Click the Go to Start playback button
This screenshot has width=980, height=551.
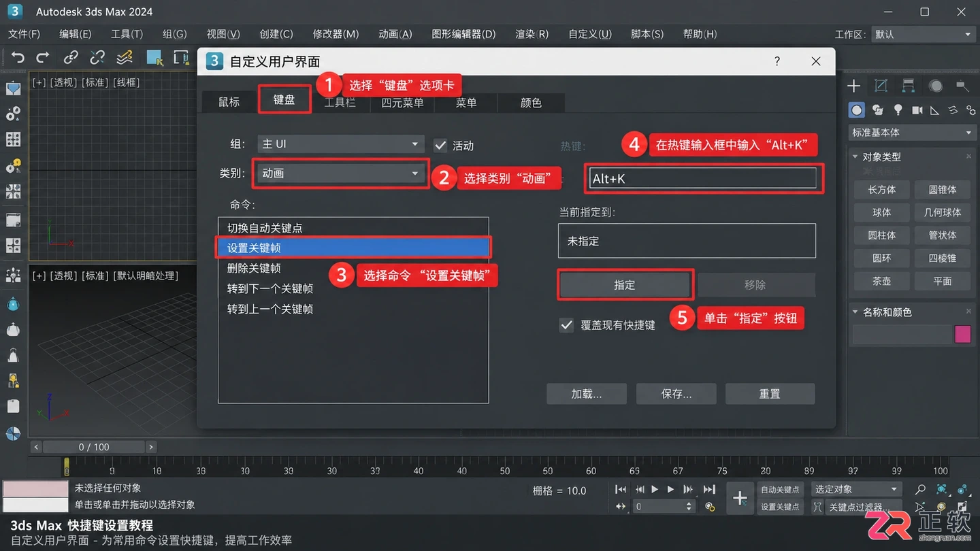(x=621, y=490)
